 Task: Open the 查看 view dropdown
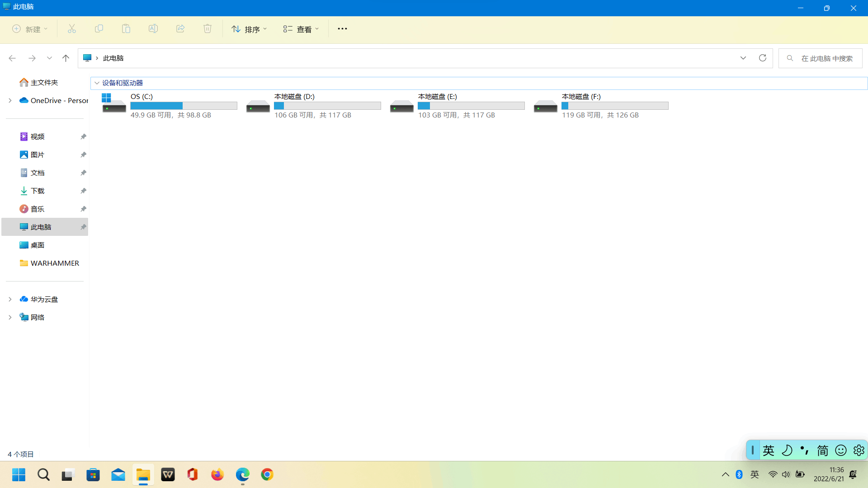301,29
